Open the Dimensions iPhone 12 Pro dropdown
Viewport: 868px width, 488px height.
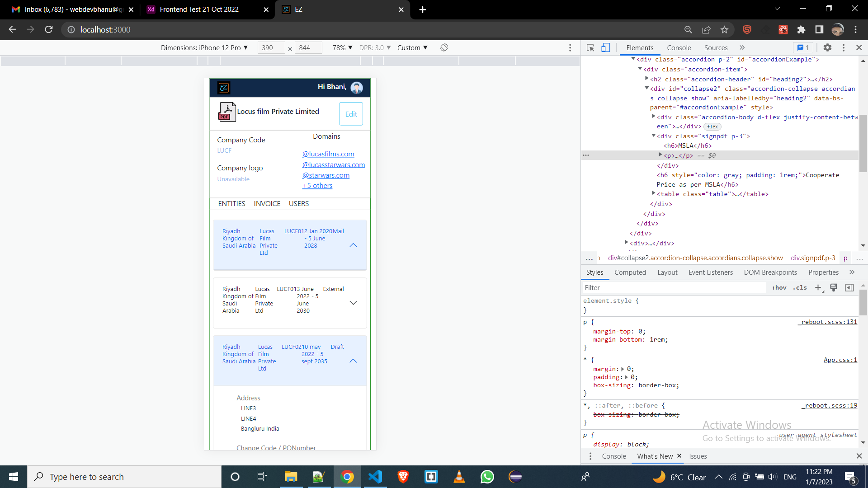pyautogui.click(x=204, y=47)
